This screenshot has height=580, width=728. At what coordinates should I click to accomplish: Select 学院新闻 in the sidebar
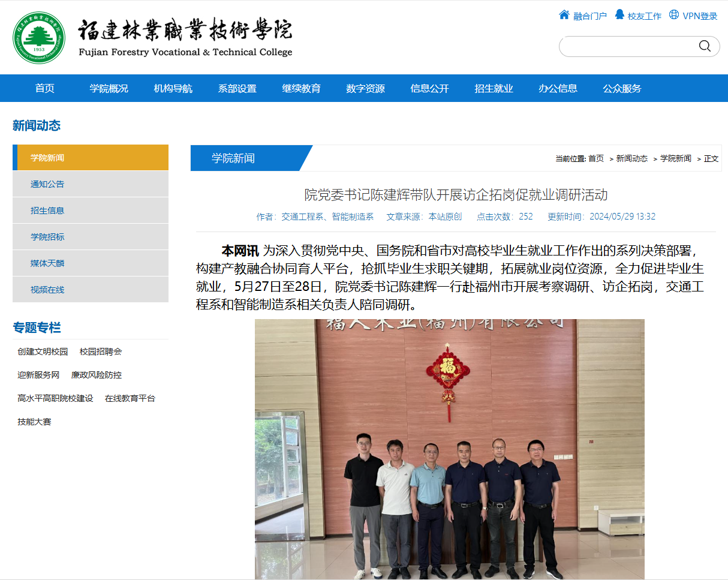[x=91, y=158]
